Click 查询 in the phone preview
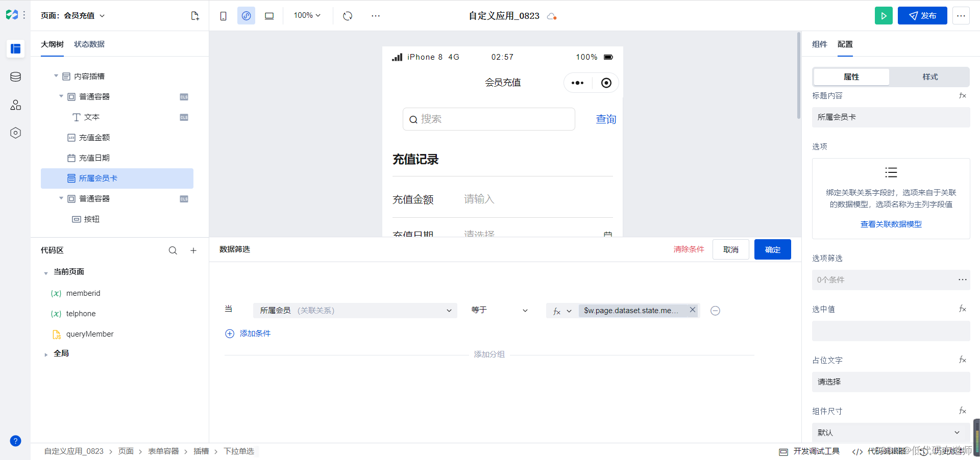The image size is (980, 460). pos(606,119)
